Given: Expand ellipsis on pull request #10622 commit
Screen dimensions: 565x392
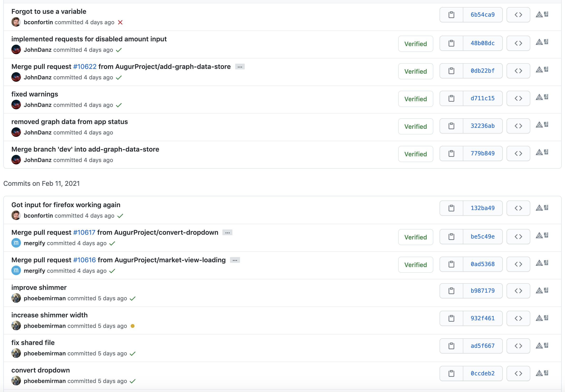Looking at the screenshot, I should [239, 67].
